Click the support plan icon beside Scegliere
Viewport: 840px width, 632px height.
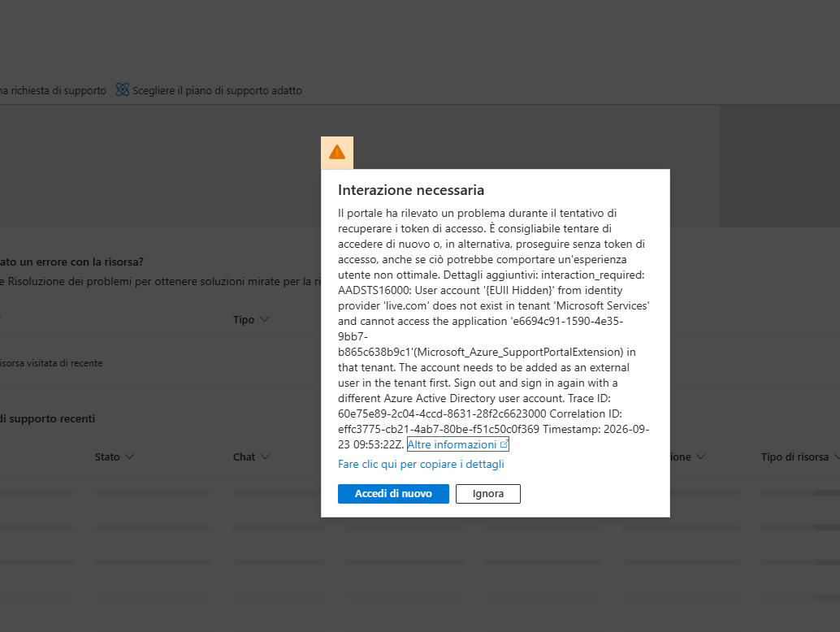click(x=123, y=90)
